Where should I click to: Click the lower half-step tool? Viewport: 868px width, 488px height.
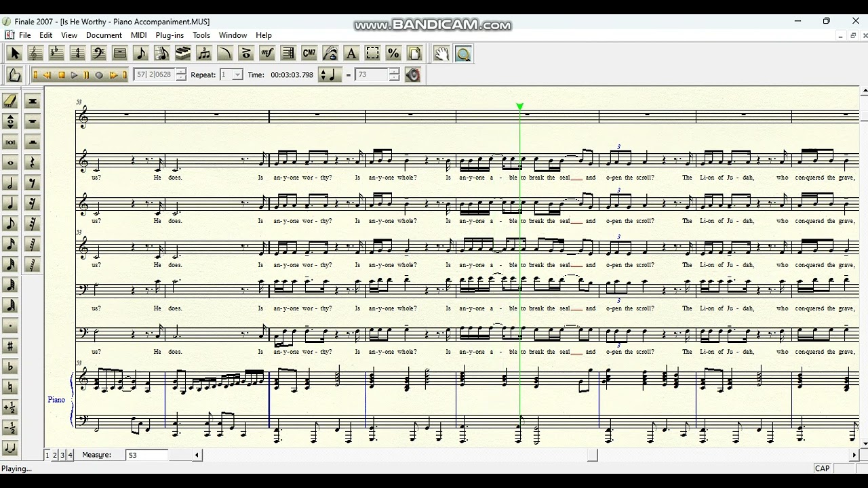coord(10,428)
